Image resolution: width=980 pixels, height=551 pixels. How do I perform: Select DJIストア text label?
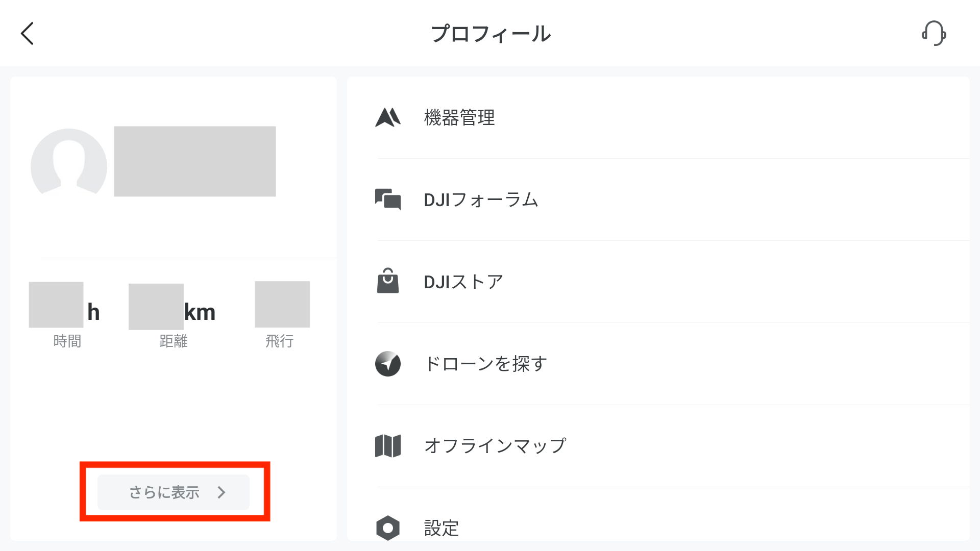463,282
